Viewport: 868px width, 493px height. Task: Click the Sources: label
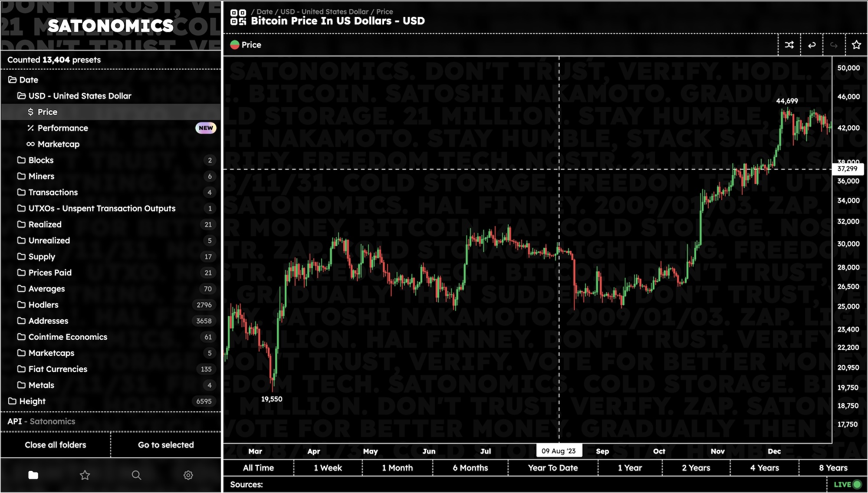[247, 484]
